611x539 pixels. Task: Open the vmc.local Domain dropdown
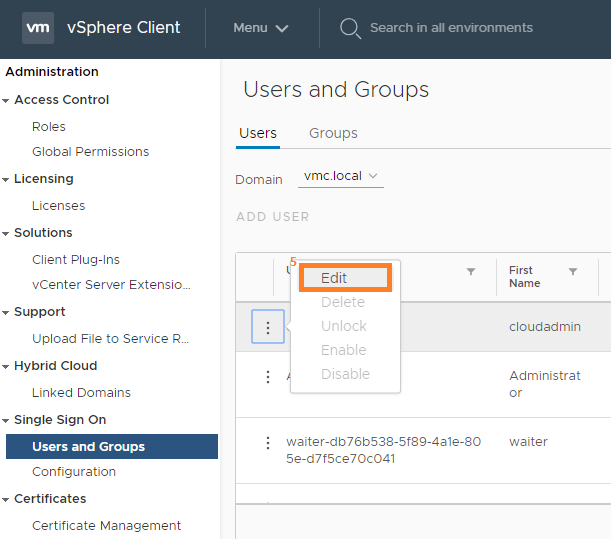[x=341, y=176]
